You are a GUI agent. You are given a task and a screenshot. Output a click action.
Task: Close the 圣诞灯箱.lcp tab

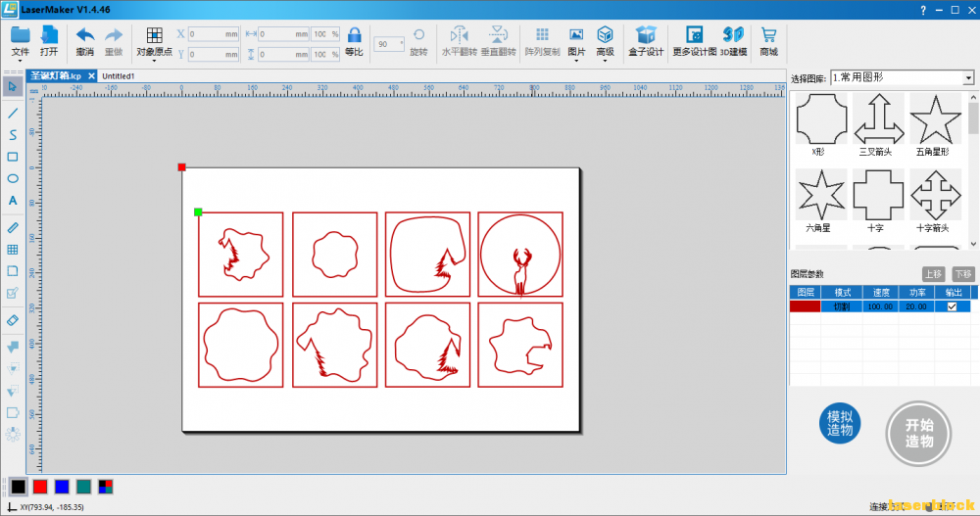[x=91, y=76]
